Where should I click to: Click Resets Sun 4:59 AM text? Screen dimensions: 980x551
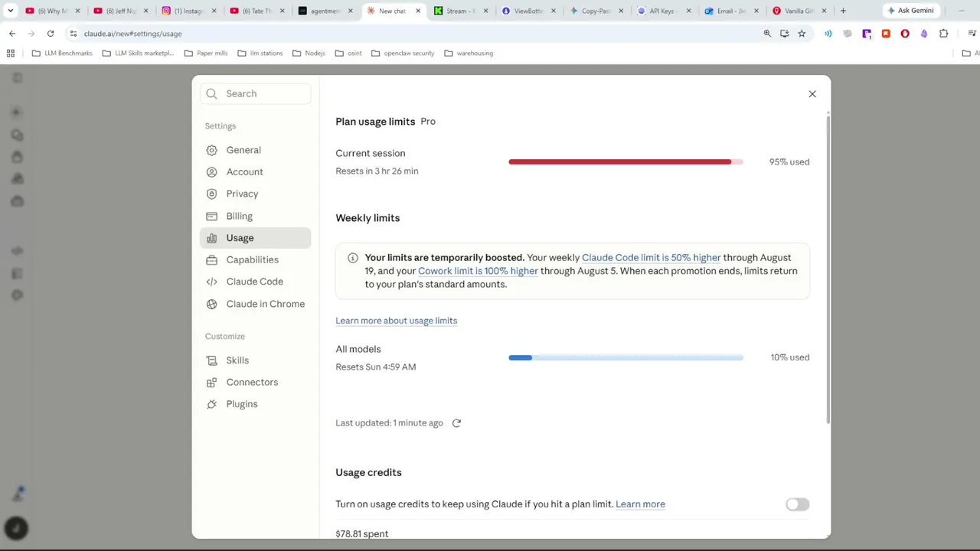(x=375, y=367)
